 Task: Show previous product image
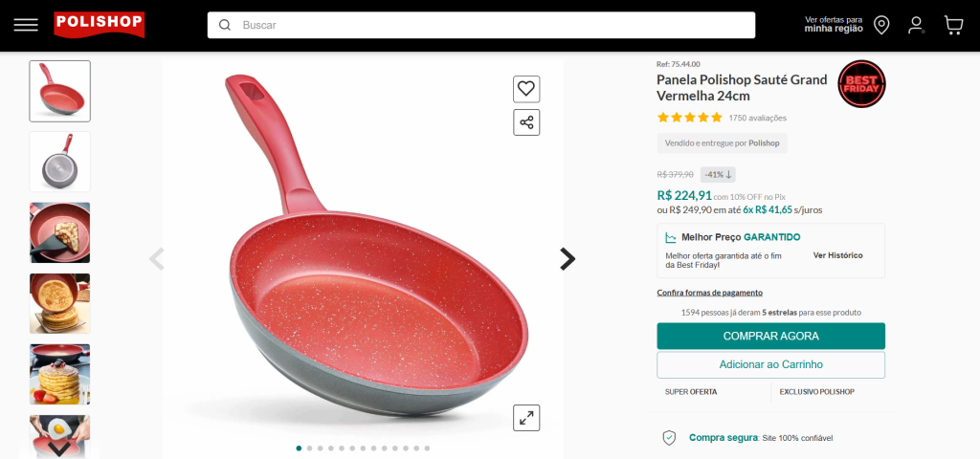(x=157, y=259)
